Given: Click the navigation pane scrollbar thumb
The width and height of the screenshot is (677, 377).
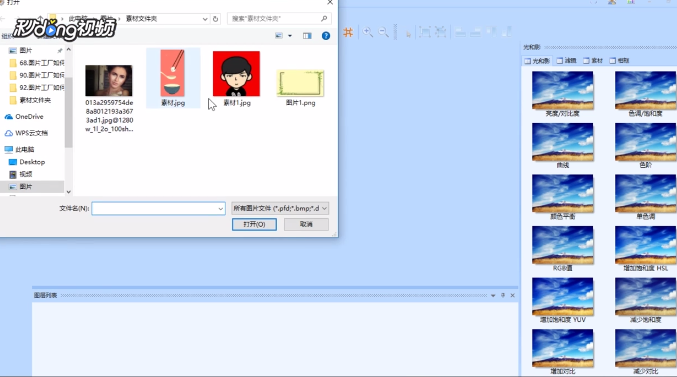Looking at the screenshot, I should point(68,112).
